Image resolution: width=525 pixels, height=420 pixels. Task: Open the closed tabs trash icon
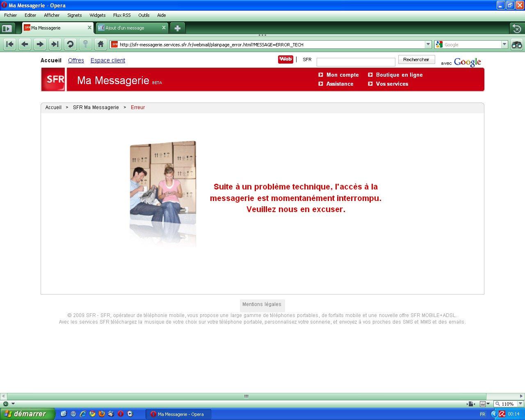pos(516,28)
